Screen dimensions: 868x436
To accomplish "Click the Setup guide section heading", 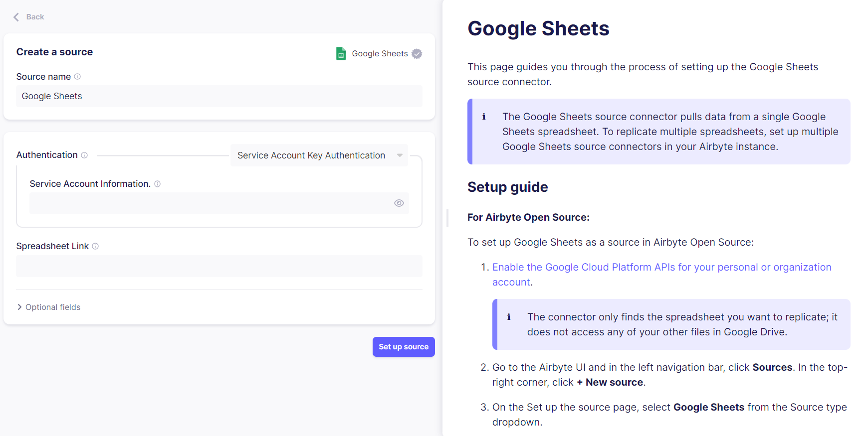I will tap(507, 187).
